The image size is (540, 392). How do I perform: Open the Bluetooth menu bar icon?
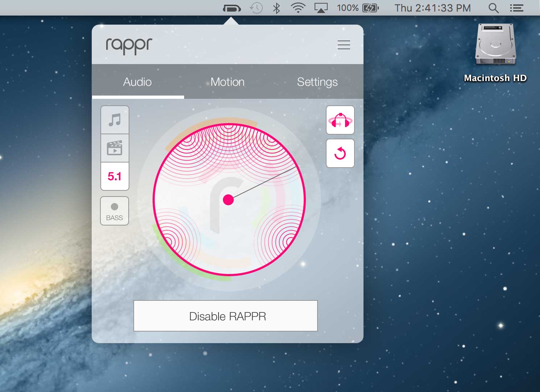click(277, 8)
